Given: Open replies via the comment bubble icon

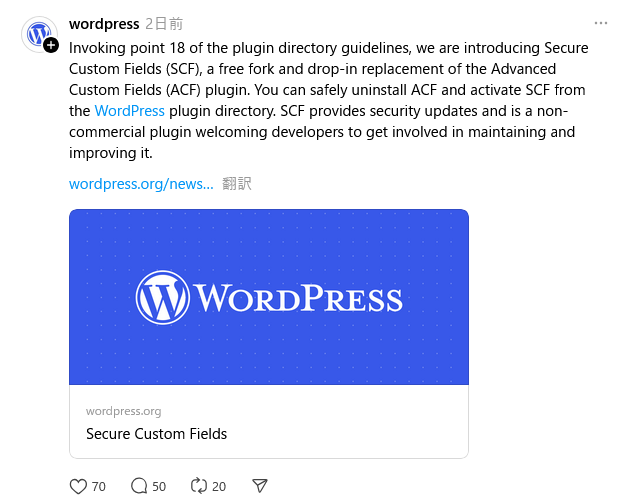Looking at the screenshot, I should tap(139, 486).
